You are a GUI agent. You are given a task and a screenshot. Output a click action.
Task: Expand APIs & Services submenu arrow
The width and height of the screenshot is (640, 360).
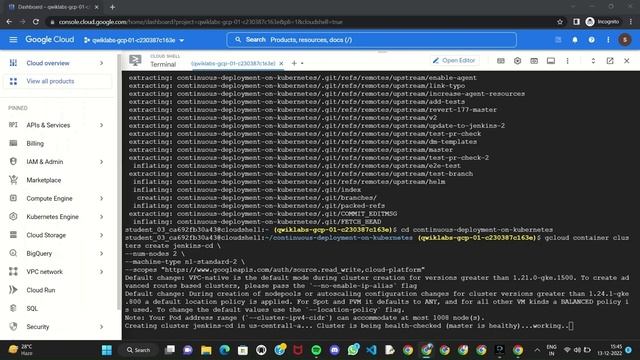[x=101, y=125]
